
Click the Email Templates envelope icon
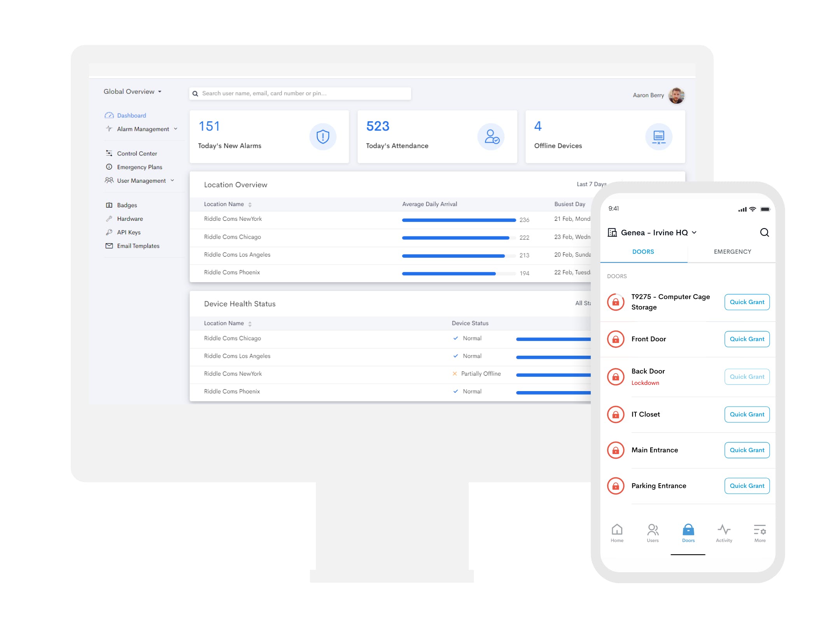109,246
